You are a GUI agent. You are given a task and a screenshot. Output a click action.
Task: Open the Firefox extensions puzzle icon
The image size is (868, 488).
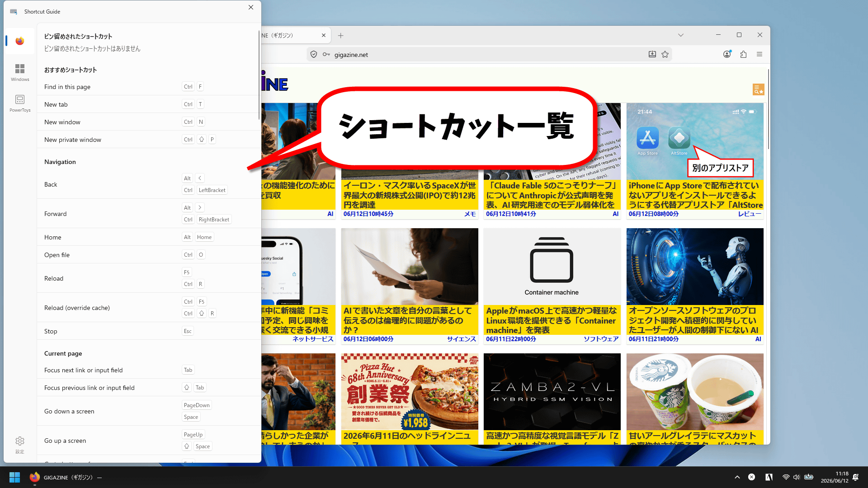pyautogui.click(x=743, y=54)
